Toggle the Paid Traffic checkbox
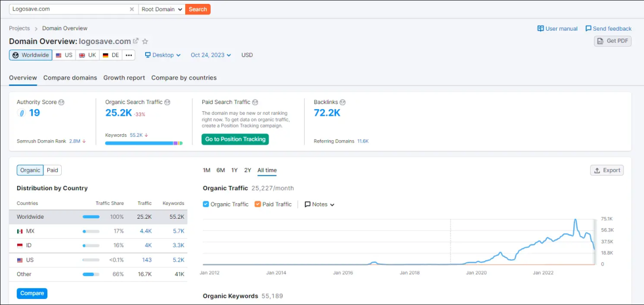 click(x=257, y=204)
